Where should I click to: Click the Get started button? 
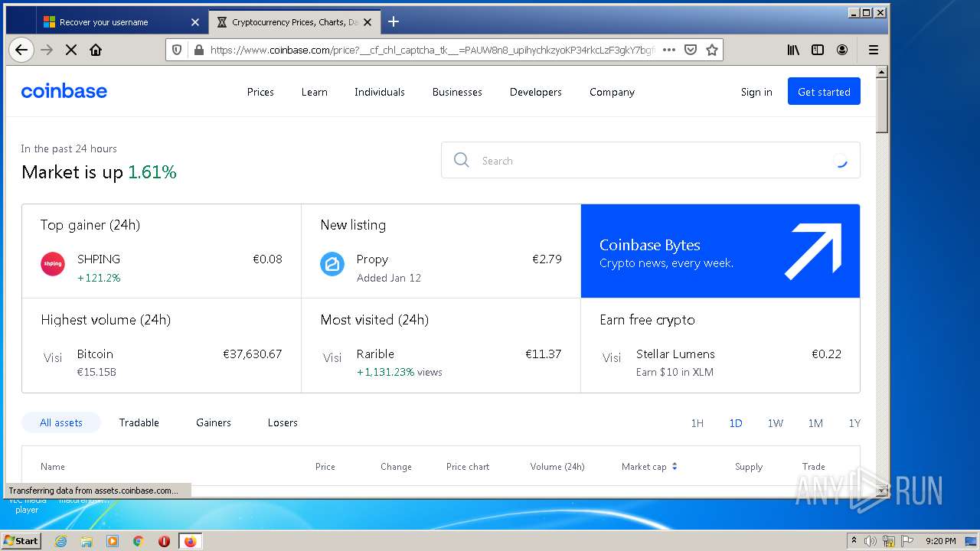click(824, 91)
